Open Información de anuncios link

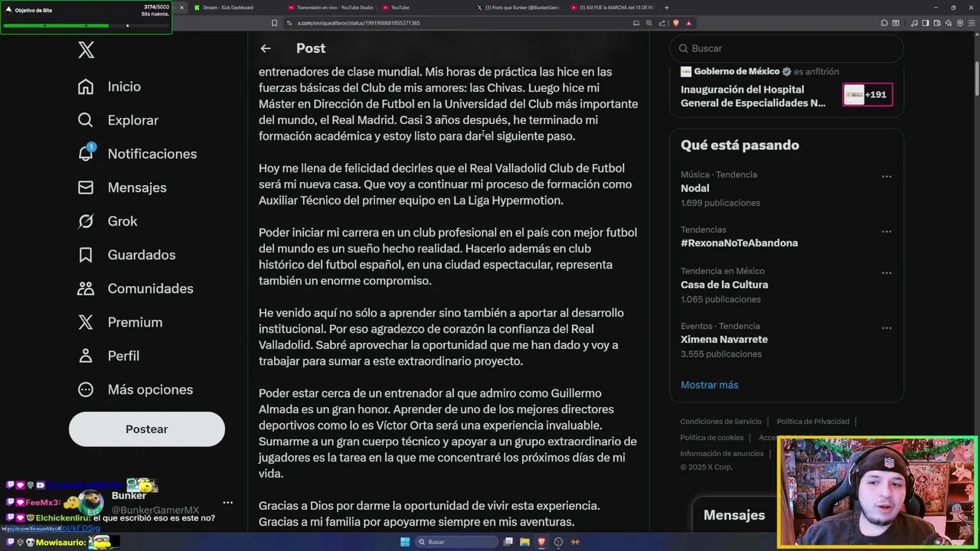pyautogui.click(x=722, y=454)
